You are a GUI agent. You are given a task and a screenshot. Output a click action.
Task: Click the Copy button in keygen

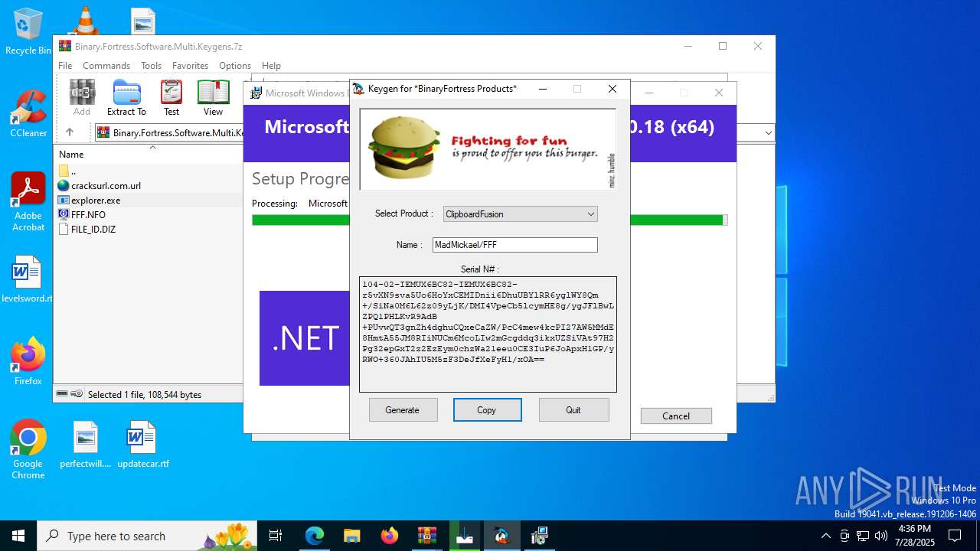(487, 410)
